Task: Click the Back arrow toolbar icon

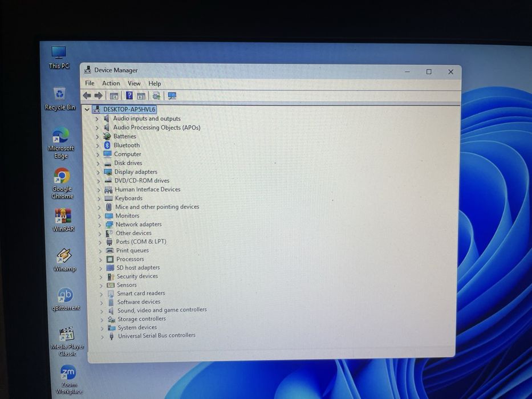Action: click(x=87, y=96)
